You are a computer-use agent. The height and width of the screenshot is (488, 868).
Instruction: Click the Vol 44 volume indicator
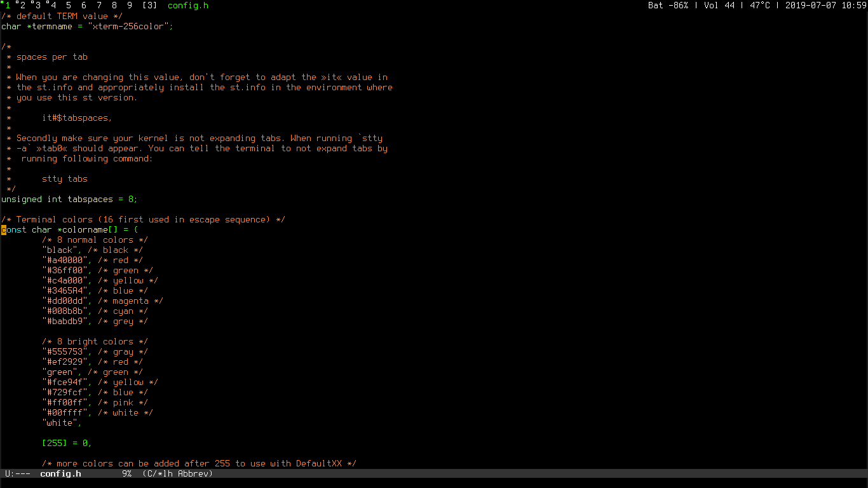tap(719, 6)
